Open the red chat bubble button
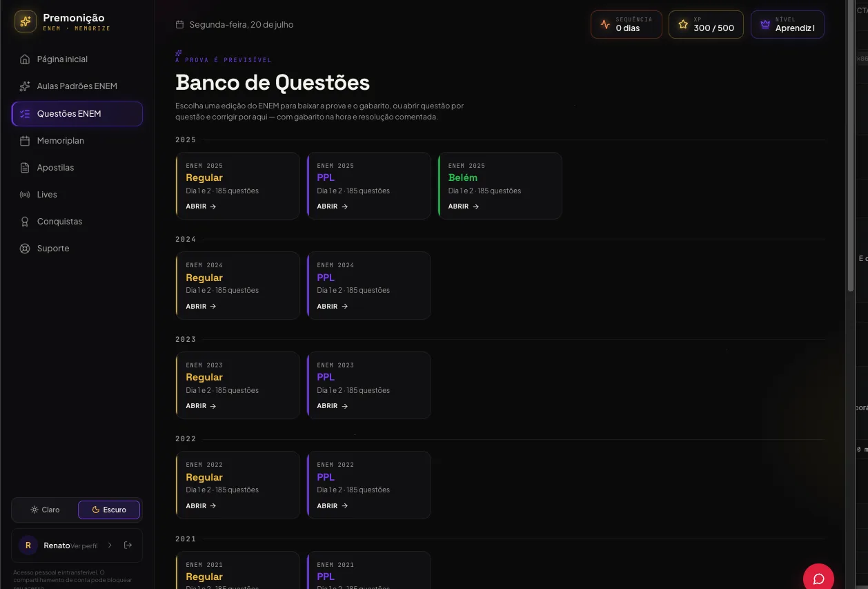This screenshot has height=589, width=868. (x=818, y=578)
